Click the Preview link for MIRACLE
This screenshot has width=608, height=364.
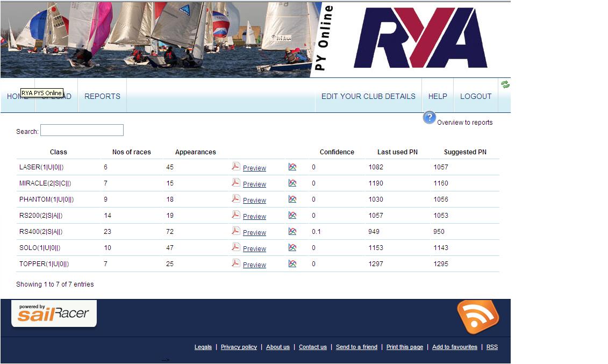coord(254,184)
